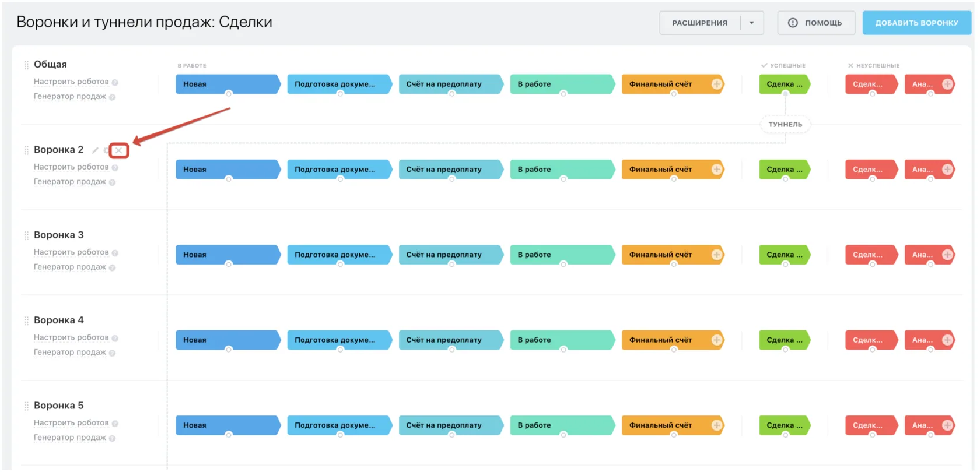Click the Воронка 5 funnel title
Viewport: 980px width, 472px height.
point(59,406)
